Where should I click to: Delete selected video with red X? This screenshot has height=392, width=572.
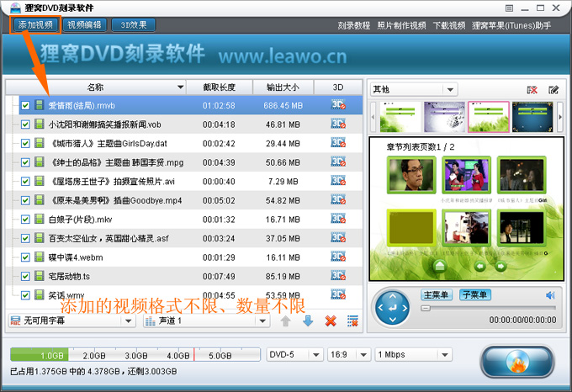coord(331,320)
